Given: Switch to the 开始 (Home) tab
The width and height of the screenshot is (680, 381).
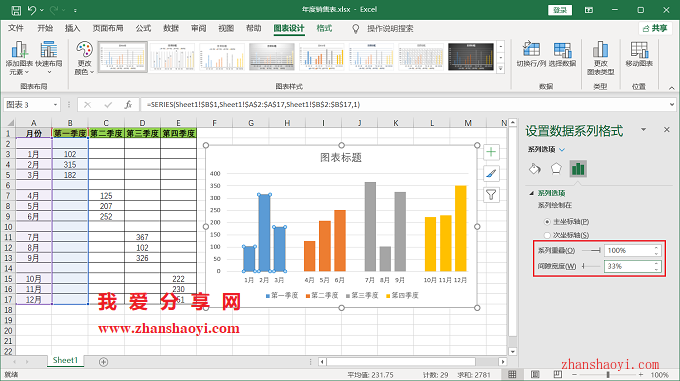Looking at the screenshot, I should click(45, 28).
